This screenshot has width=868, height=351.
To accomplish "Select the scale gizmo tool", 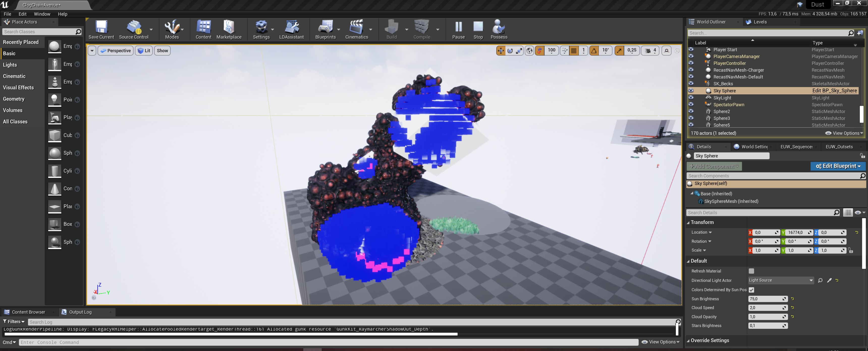I will (519, 50).
